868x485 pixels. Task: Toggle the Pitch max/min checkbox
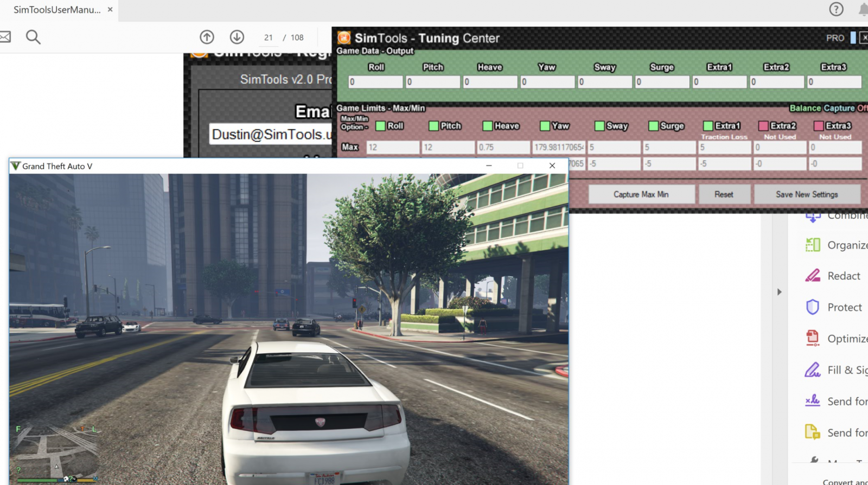pos(433,126)
